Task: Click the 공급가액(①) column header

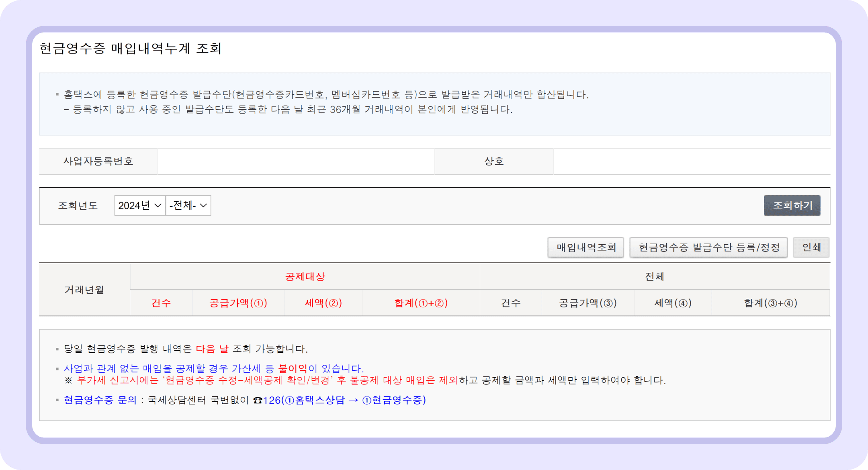Action: point(238,303)
